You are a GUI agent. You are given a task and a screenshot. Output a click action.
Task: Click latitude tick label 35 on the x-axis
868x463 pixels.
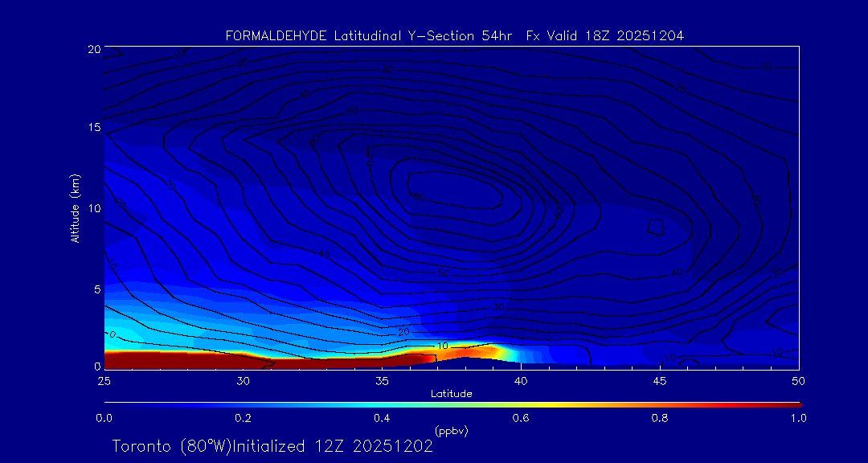[382, 379]
